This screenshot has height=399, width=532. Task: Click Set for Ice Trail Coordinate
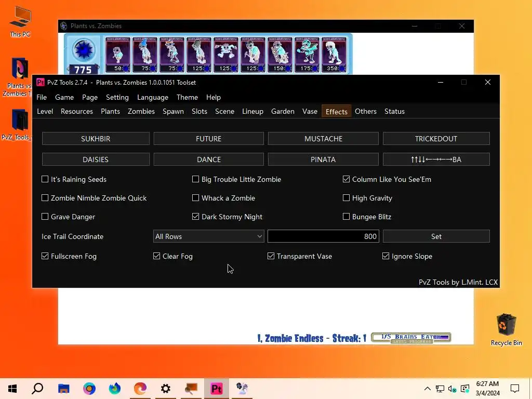[436, 236]
